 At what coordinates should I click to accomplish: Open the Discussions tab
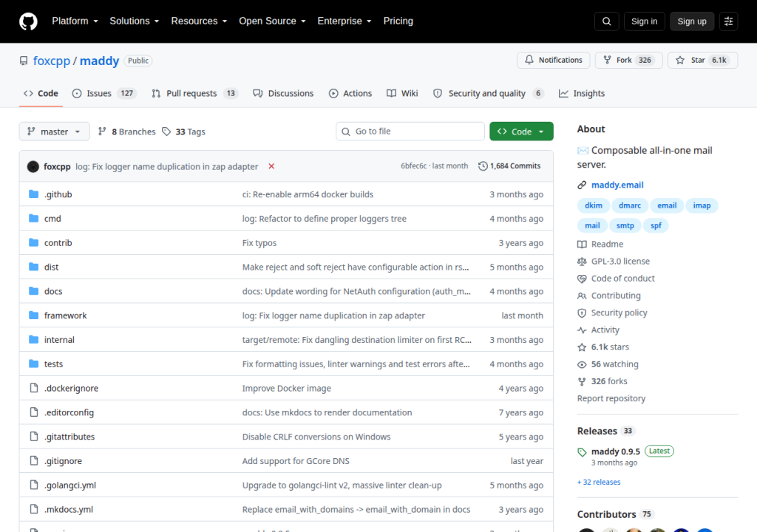(283, 93)
